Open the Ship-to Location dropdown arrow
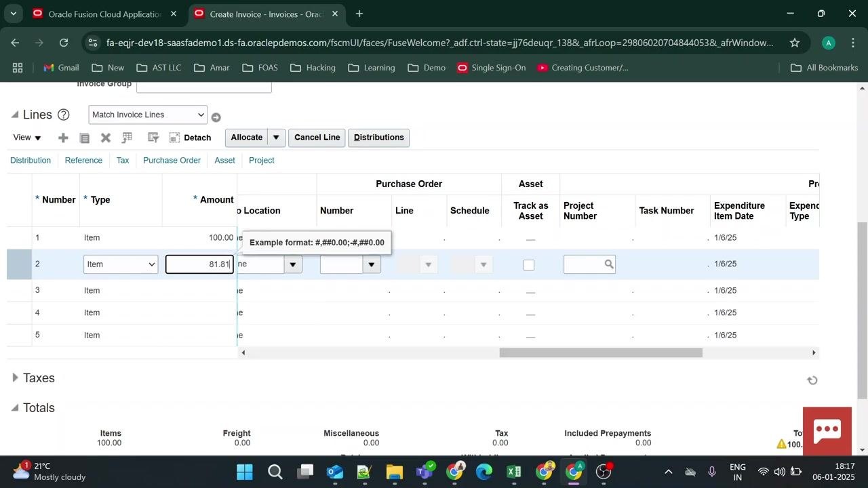The height and width of the screenshot is (488, 868). tap(292, 264)
